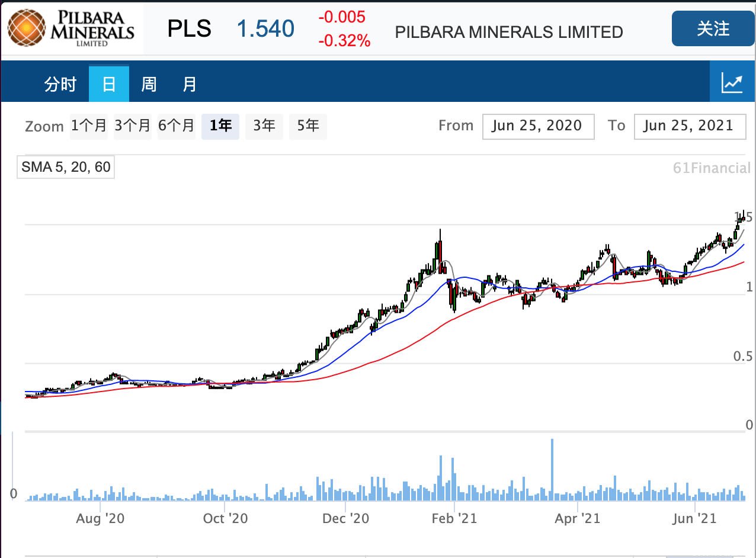Select the 日 daily chart tab

tap(109, 84)
